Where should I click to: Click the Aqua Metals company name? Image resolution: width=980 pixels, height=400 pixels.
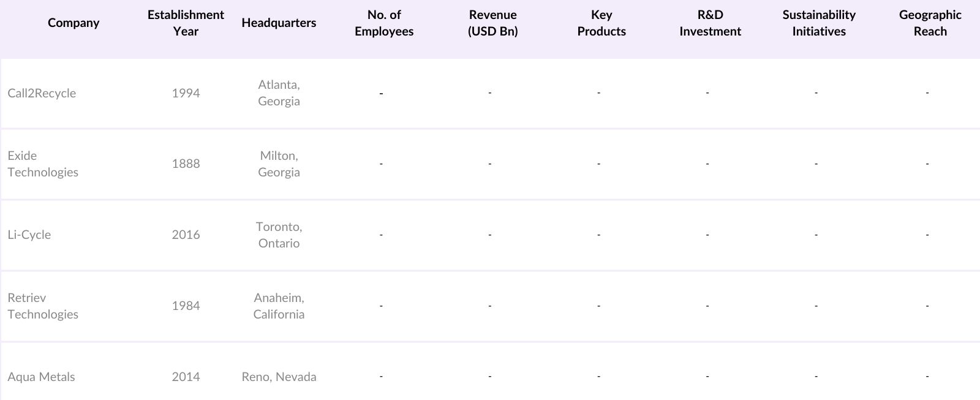(41, 377)
